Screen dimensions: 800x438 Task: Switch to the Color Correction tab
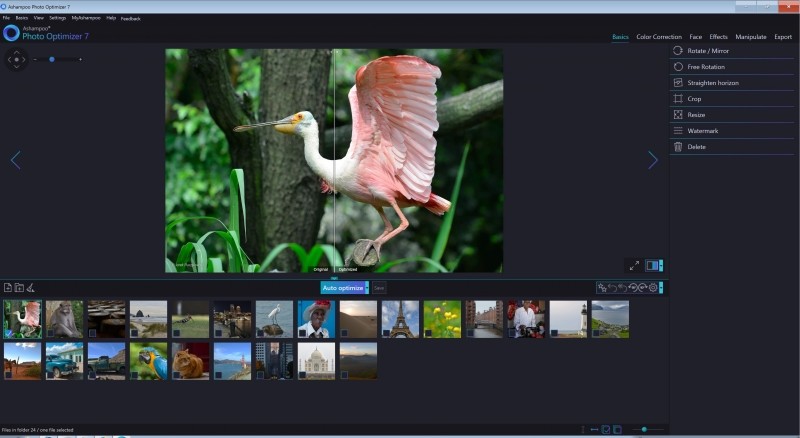pyautogui.click(x=659, y=37)
